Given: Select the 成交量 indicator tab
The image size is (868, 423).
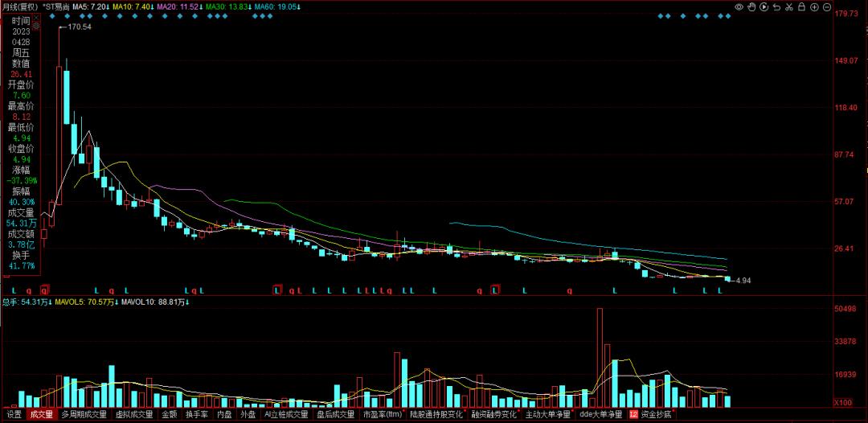Looking at the screenshot, I should click(42, 414).
